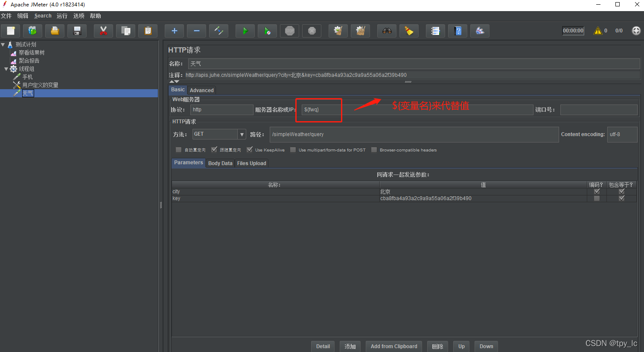Image resolution: width=644 pixels, height=352 pixels.
Task: Click the Content encoding field
Action: (622, 134)
